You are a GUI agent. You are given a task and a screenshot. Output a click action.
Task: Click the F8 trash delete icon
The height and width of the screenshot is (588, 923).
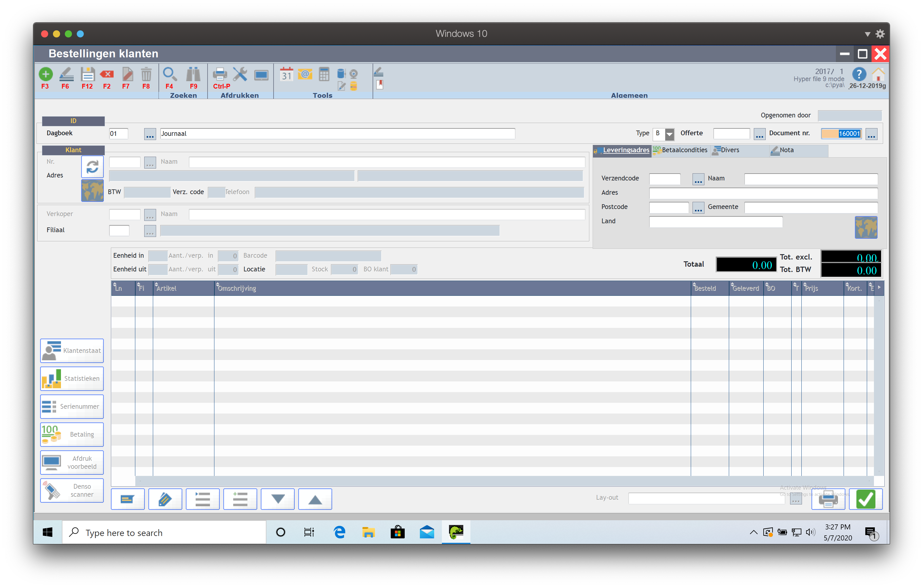(146, 74)
